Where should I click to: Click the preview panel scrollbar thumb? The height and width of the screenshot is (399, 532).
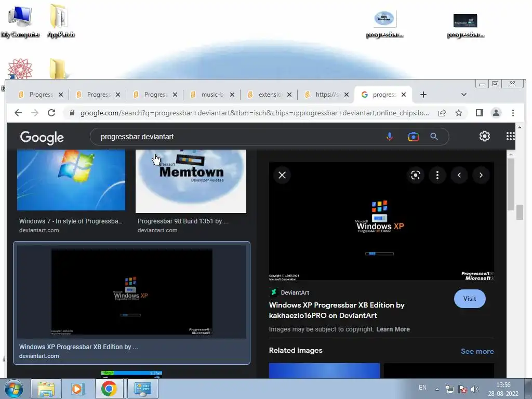(x=511, y=184)
